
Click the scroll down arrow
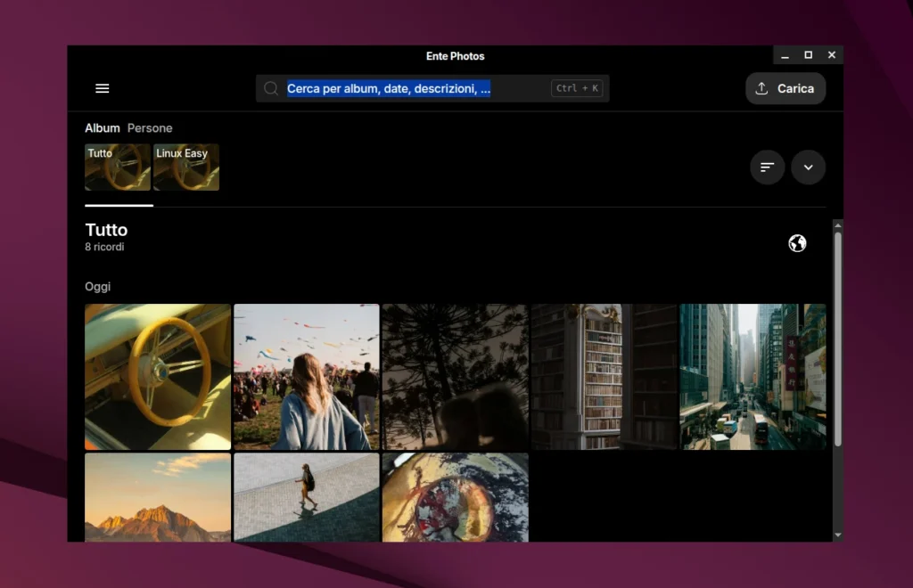click(837, 535)
